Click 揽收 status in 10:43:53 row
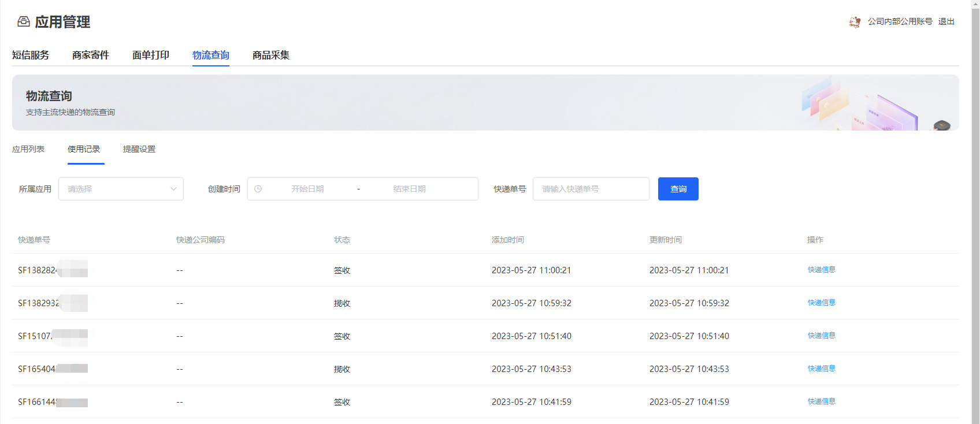The image size is (980, 424). (x=342, y=369)
